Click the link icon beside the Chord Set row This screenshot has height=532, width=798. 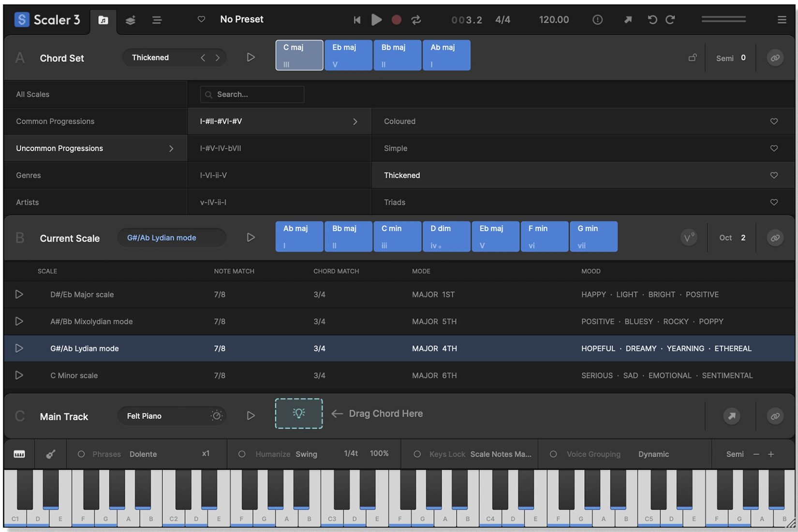(775, 58)
